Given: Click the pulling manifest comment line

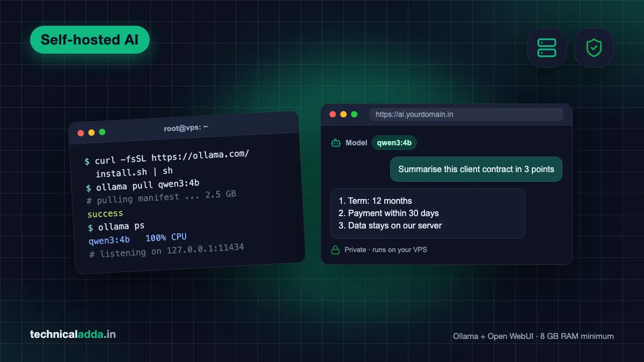Looking at the screenshot, I should coord(161,197).
